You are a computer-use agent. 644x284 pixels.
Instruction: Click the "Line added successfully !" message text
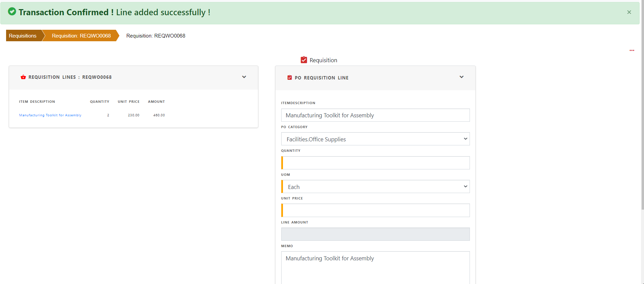[163, 12]
